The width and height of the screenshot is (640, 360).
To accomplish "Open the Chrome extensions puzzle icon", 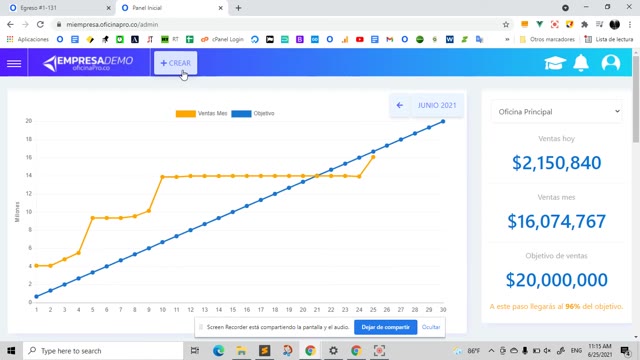I will click(x=584, y=24).
